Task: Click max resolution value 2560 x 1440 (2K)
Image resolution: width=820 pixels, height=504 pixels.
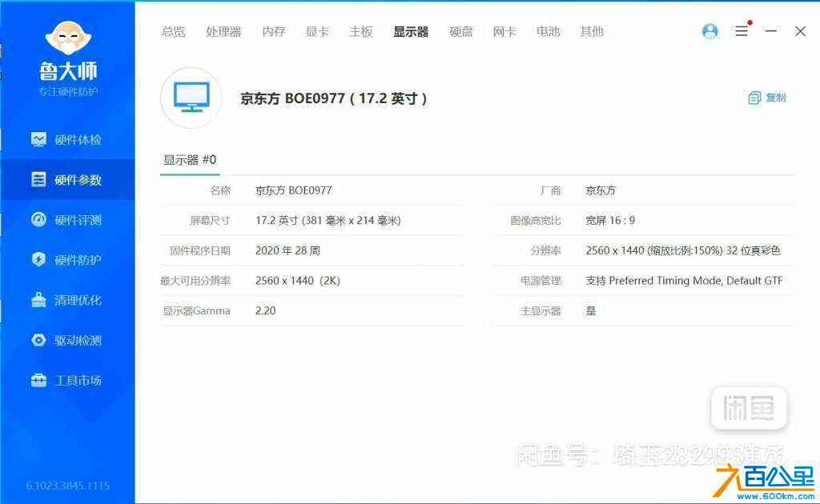Action: click(x=298, y=281)
